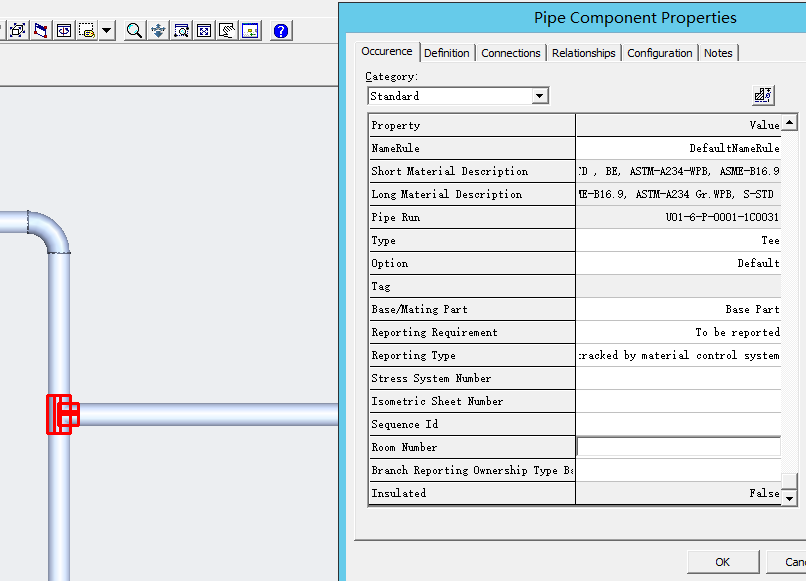Select the pan arrows tool
This screenshot has height=581, width=806.
coord(158,31)
